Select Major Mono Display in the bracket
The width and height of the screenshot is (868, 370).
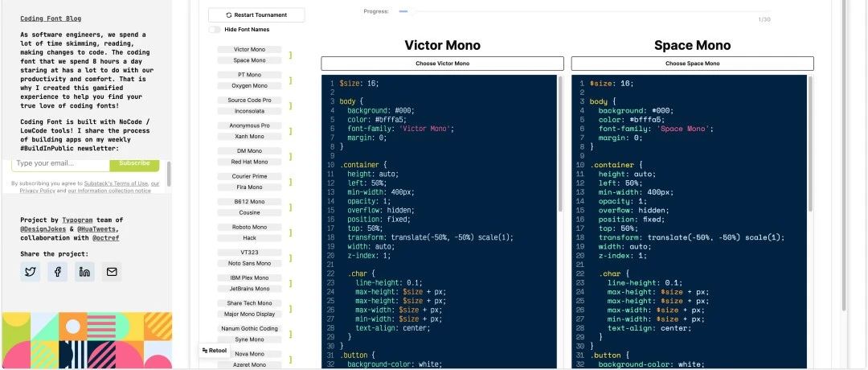click(x=250, y=314)
